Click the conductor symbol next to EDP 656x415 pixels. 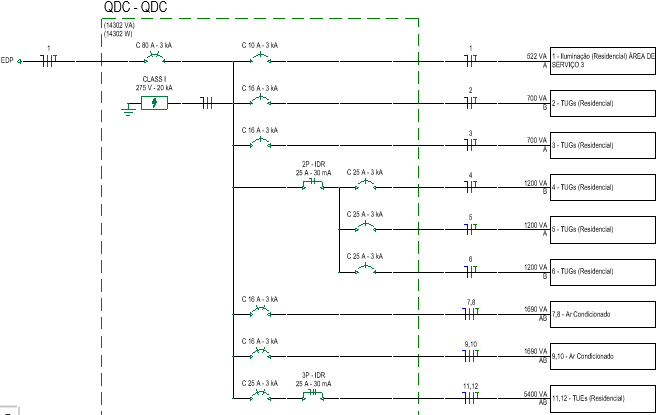(47, 60)
